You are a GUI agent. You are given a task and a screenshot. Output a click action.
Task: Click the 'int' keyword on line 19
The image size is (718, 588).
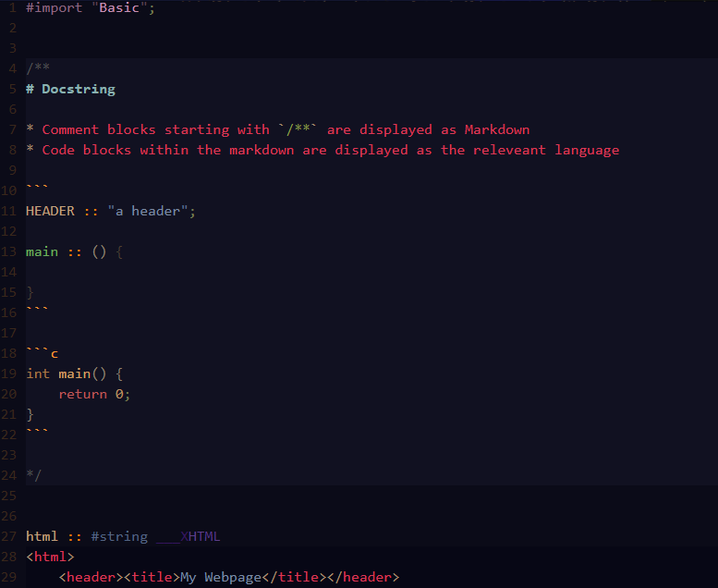pos(38,374)
